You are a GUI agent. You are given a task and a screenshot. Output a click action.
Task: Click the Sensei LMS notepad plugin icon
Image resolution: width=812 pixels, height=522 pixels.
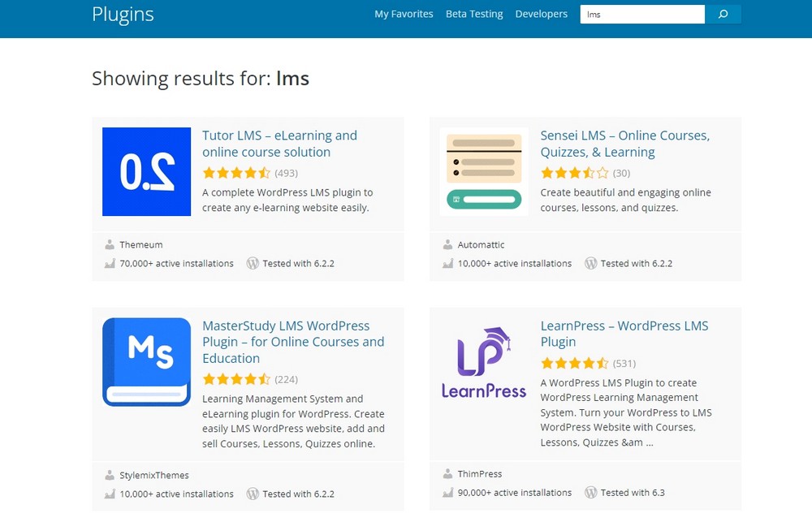pyautogui.click(x=484, y=171)
